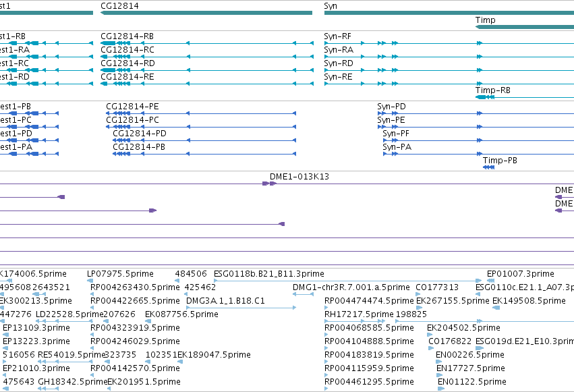Select the EP21010.3prime EST label
This screenshot has height=392, width=574.
coord(36,368)
